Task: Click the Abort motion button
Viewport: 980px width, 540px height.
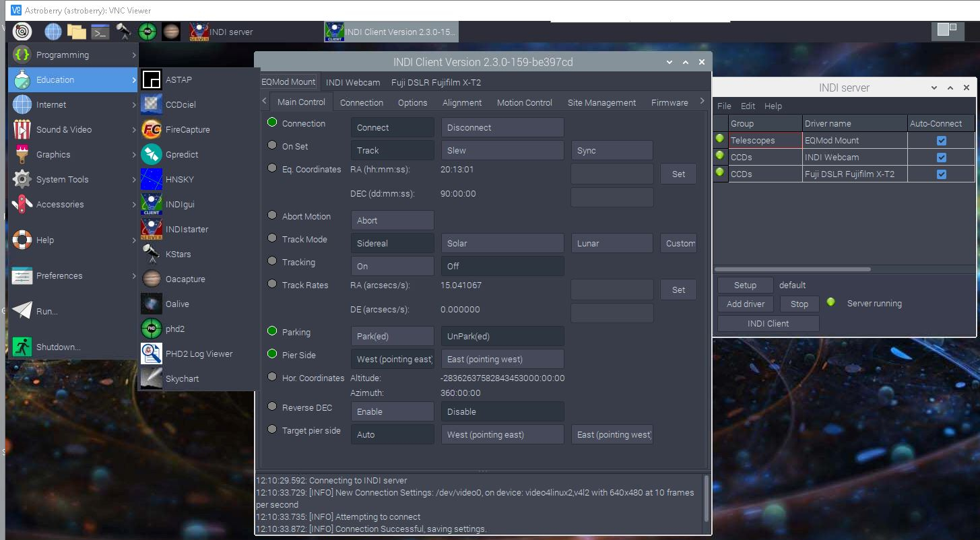Action: pos(393,220)
